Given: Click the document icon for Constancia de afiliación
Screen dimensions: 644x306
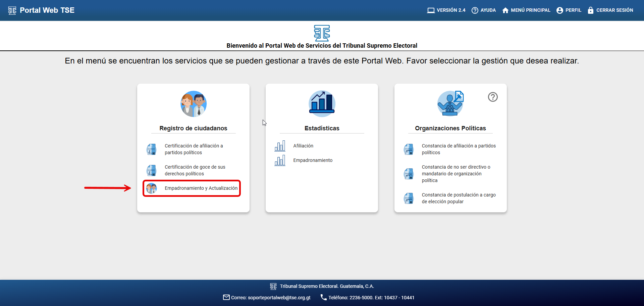Looking at the screenshot, I should pyautogui.click(x=409, y=149).
